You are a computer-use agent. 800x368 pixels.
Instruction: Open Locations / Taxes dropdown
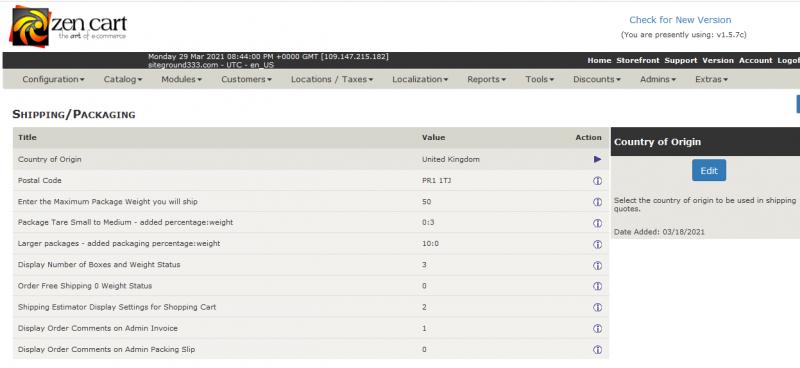click(332, 79)
